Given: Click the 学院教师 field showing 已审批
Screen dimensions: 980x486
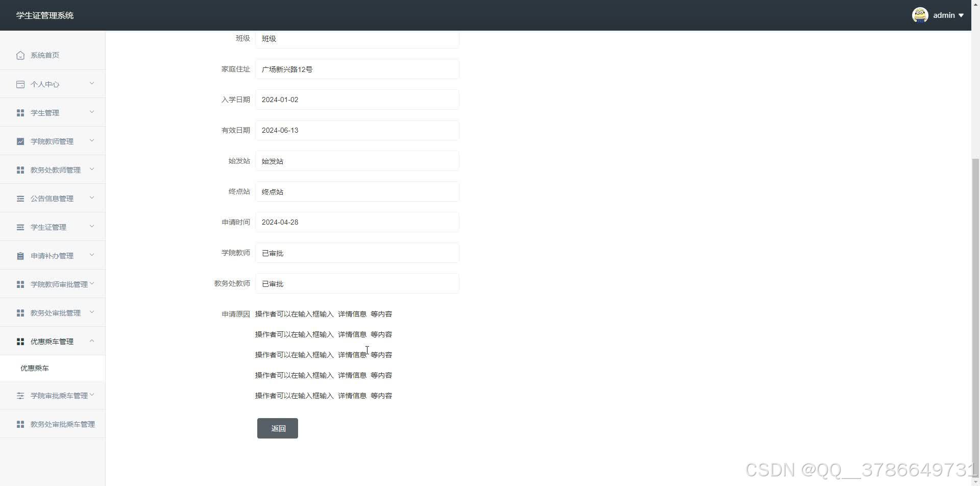Looking at the screenshot, I should coord(357,253).
